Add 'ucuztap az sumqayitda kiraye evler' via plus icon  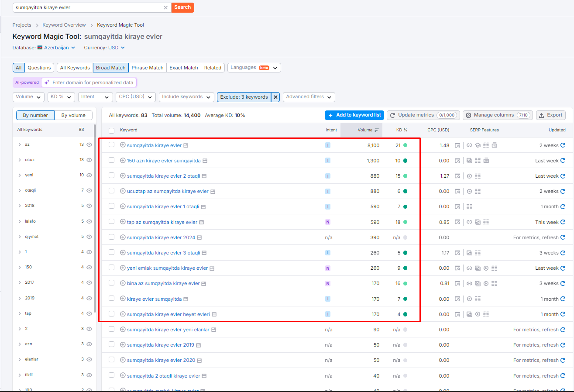coord(123,191)
